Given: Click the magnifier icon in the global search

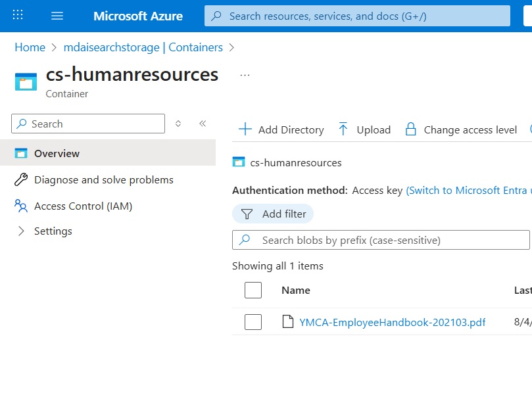Looking at the screenshot, I should [216, 16].
